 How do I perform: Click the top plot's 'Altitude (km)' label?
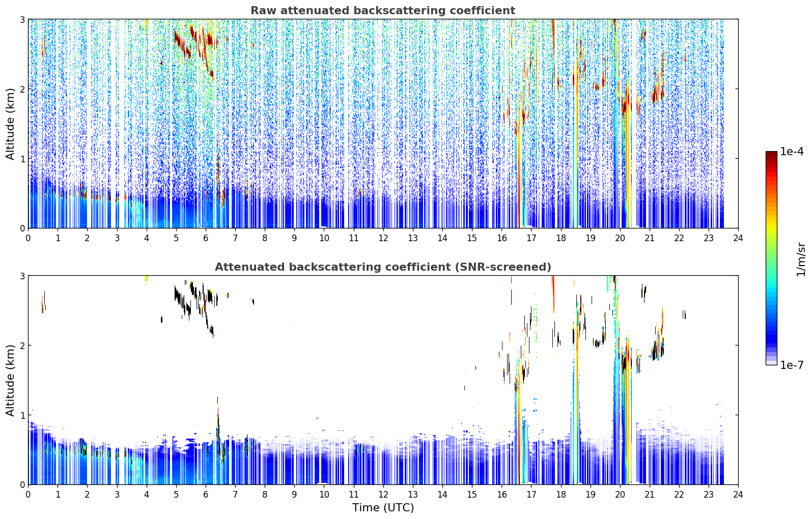tap(10, 124)
